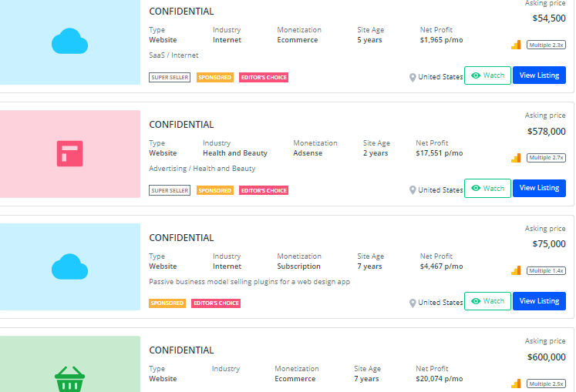The width and height of the screenshot is (576, 392).
Task: Open the CONFIDENTIAL title of the $600,000 listing
Action: tap(181, 350)
